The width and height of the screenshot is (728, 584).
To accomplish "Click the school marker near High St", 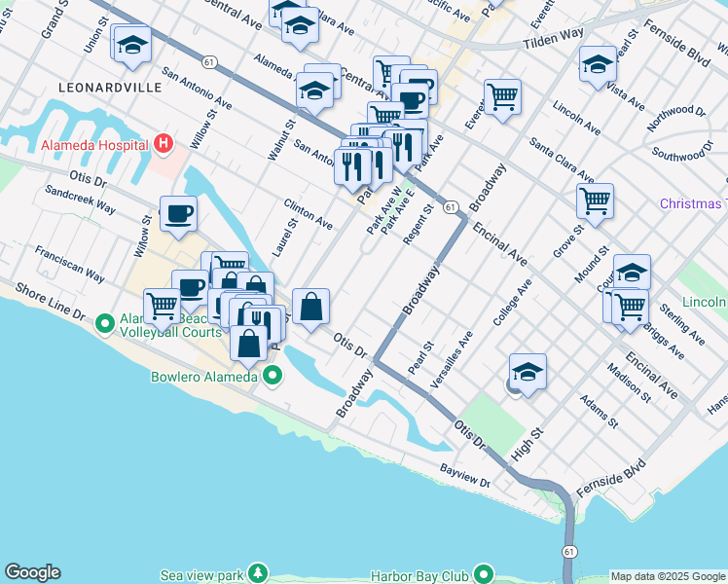I will tap(528, 372).
